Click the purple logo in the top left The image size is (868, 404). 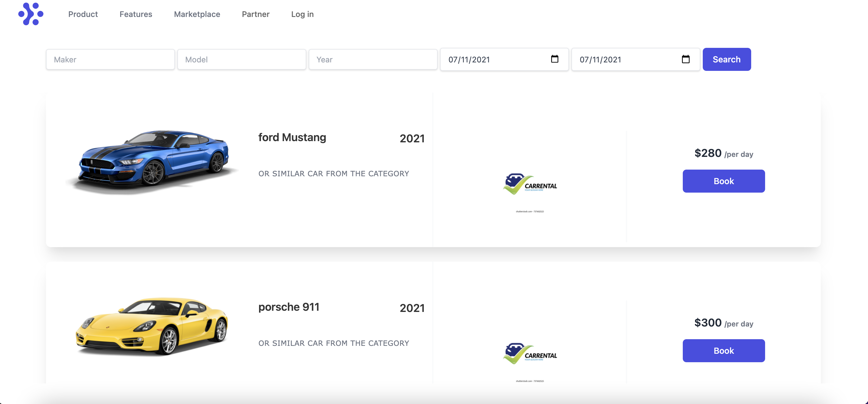[31, 14]
